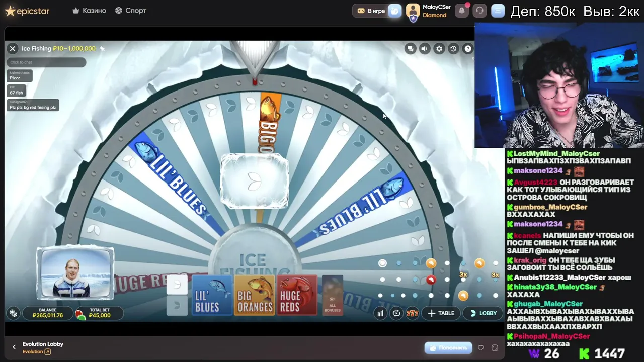The image size is (644, 362).
Task: Toggle fullscreen mode icon
Action: [495, 347]
